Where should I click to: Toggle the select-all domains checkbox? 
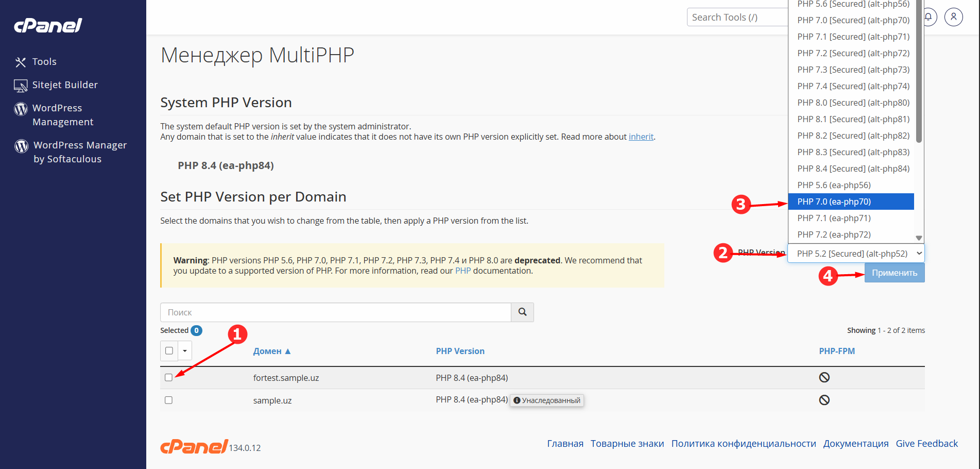(169, 350)
